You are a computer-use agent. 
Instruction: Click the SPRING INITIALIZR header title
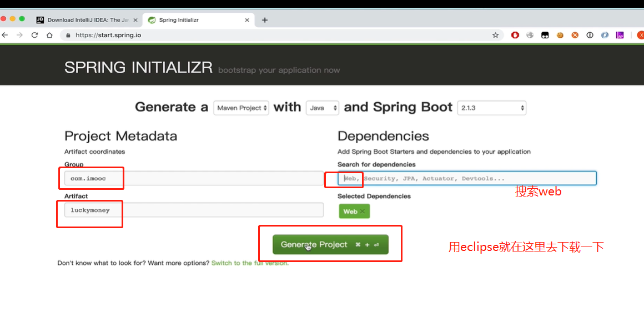[138, 67]
